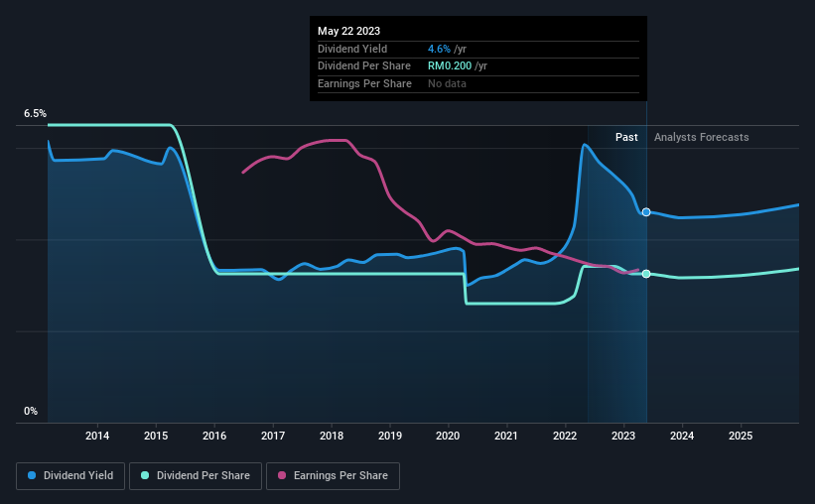Select the blue dividend yield data point marker
Image resolution: width=815 pixels, height=504 pixels.
click(646, 212)
